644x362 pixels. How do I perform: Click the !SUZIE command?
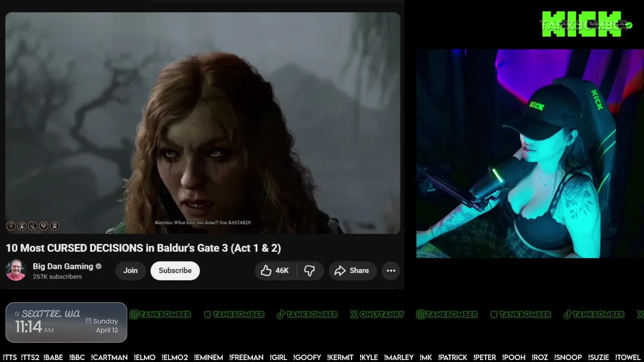point(598,357)
